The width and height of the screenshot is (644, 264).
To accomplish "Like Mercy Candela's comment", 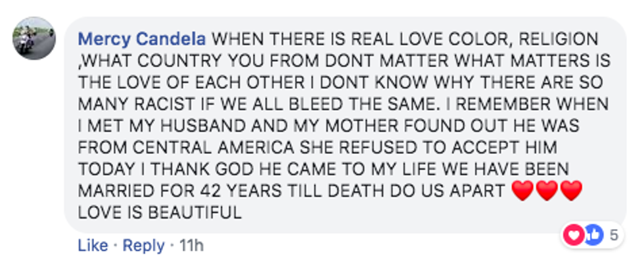I will click(x=93, y=246).
